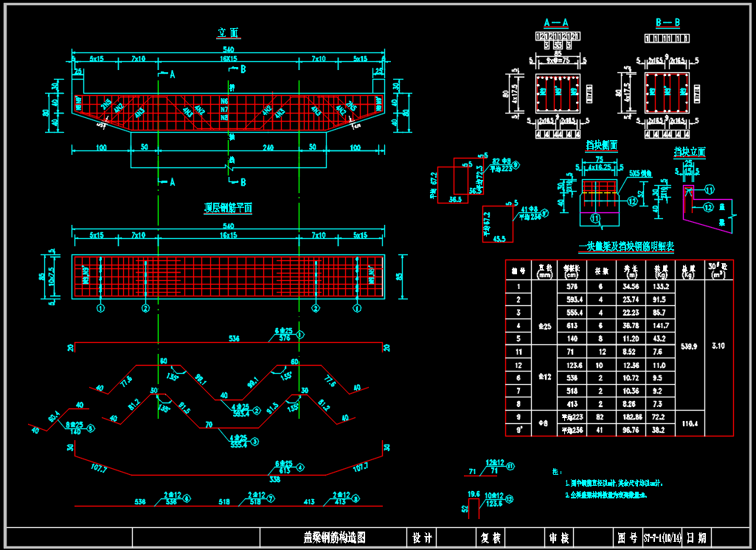Select the B—B section title

(667, 23)
